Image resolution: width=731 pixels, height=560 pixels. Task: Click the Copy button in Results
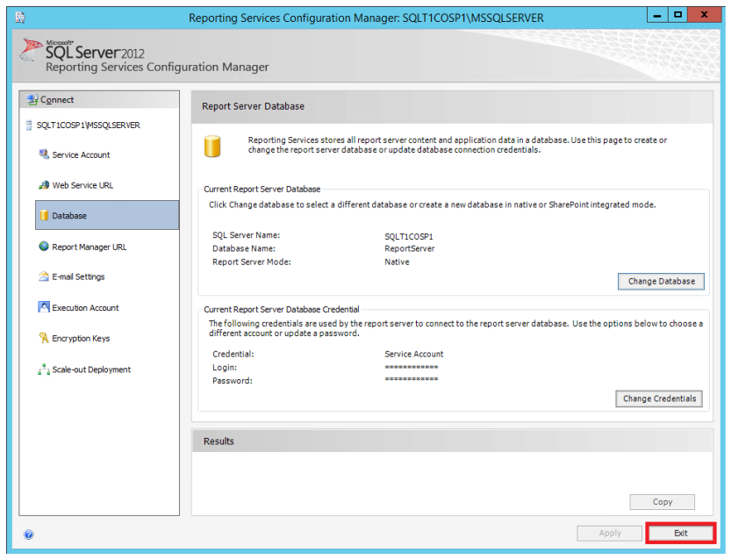click(662, 502)
